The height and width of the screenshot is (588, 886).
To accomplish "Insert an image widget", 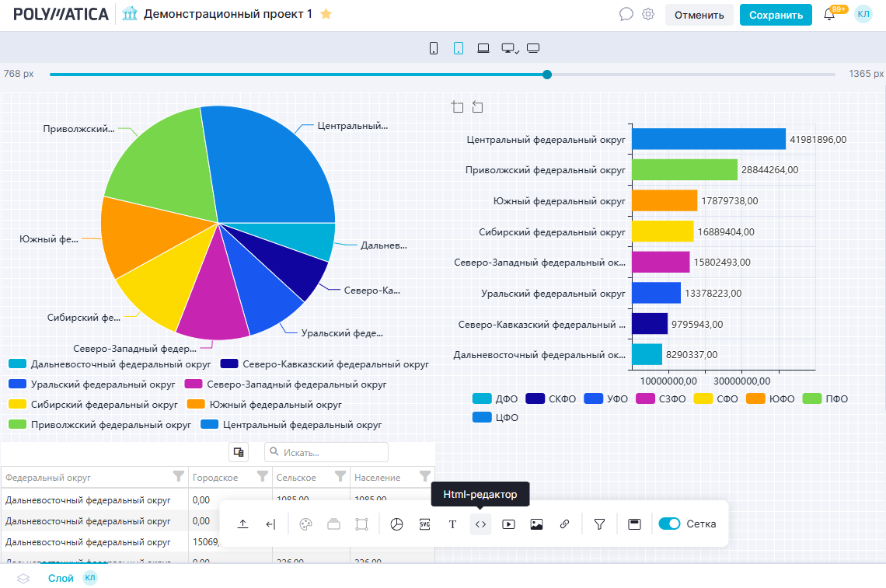I will point(536,524).
